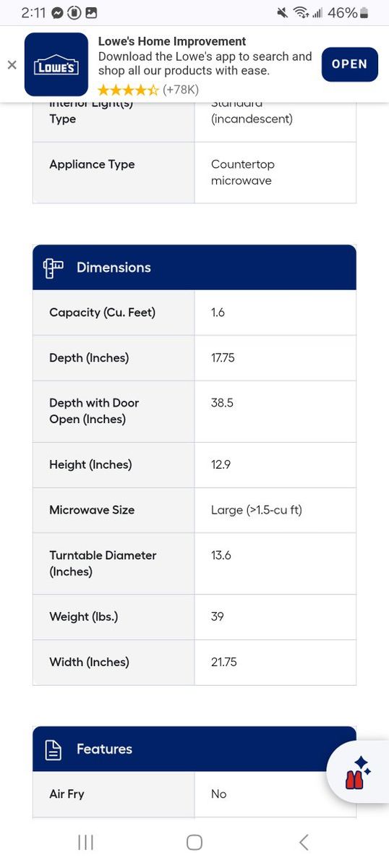Tap the Microwave Size value Large (>1.5-cu ft)
The height and width of the screenshot is (868, 389).
pos(257,510)
